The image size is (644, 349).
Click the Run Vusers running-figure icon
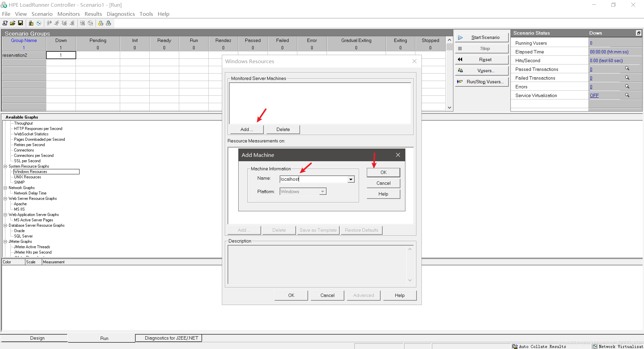(x=57, y=23)
